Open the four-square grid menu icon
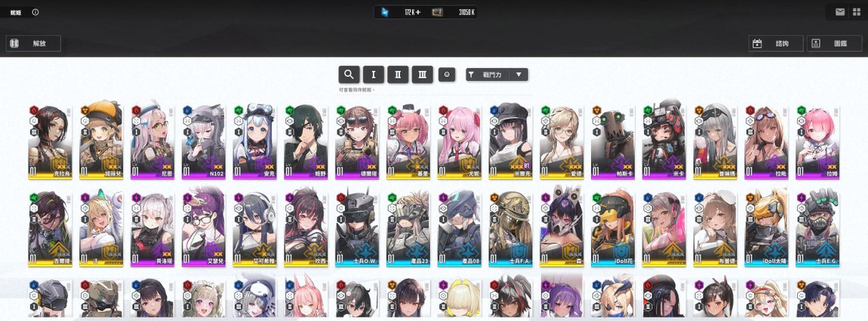The image size is (868, 321). [x=857, y=11]
